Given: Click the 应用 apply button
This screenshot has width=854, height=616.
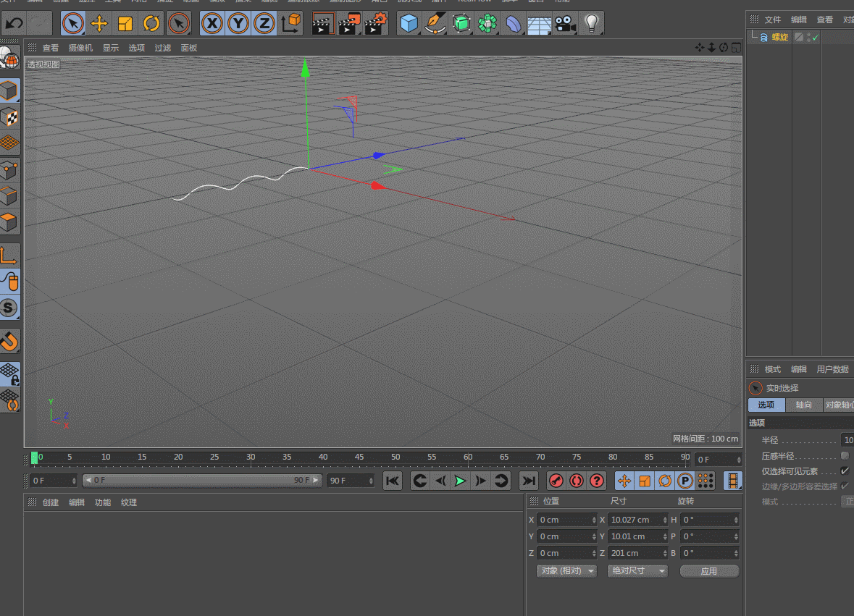Looking at the screenshot, I should pos(709,571).
